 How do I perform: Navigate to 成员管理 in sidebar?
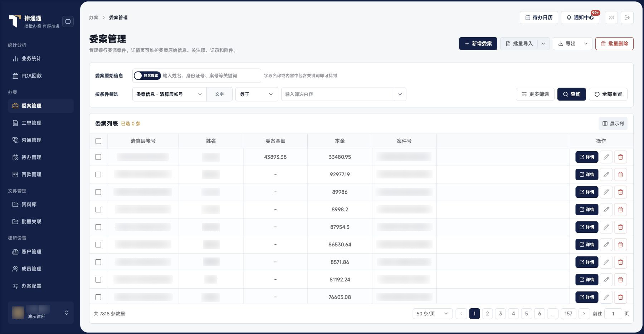point(41,269)
